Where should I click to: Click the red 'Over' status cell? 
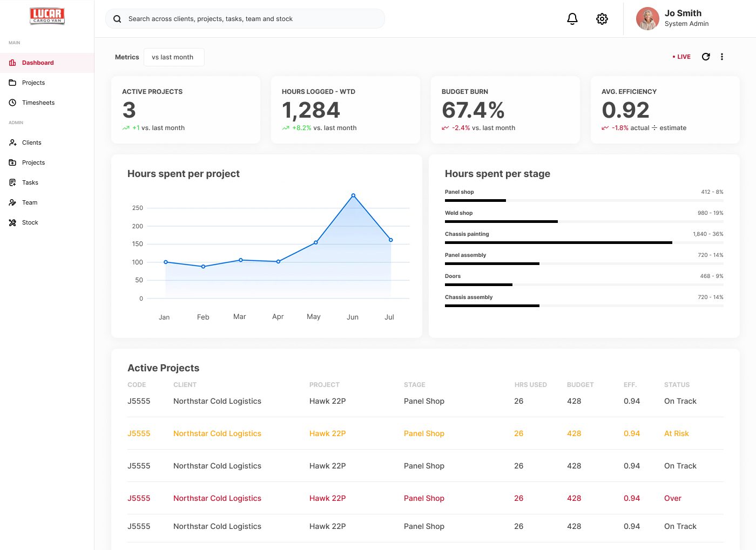(x=673, y=498)
